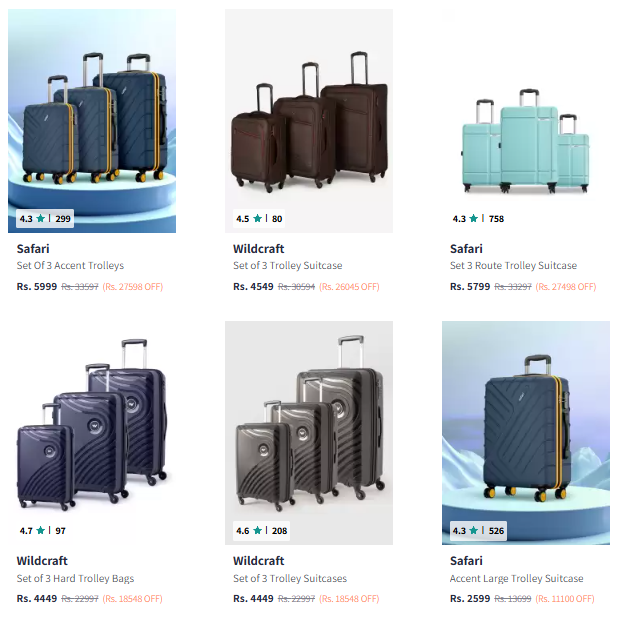Open the brown Wildcraft trolley set image
This screenshot has height=622, width=629.
tap(309, 121)
